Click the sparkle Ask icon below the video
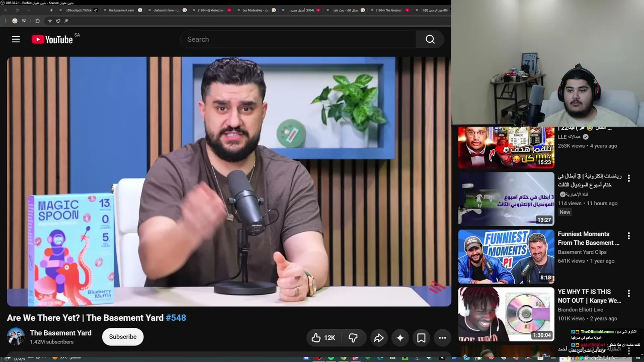The image size is (644, 362). 400,338
